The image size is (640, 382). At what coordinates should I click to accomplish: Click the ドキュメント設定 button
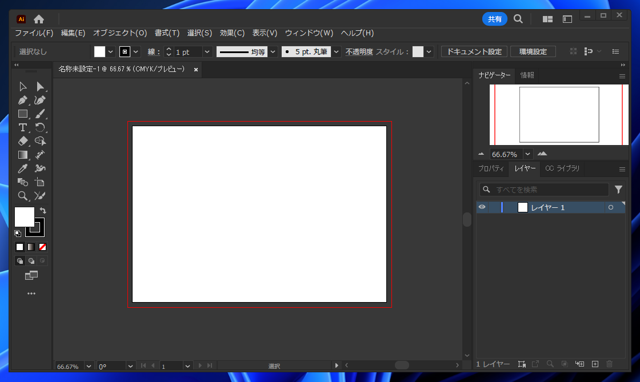tap(474, 52)
